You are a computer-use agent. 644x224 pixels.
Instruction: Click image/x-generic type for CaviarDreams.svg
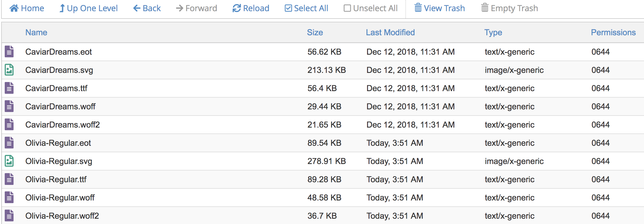point(514,70)
